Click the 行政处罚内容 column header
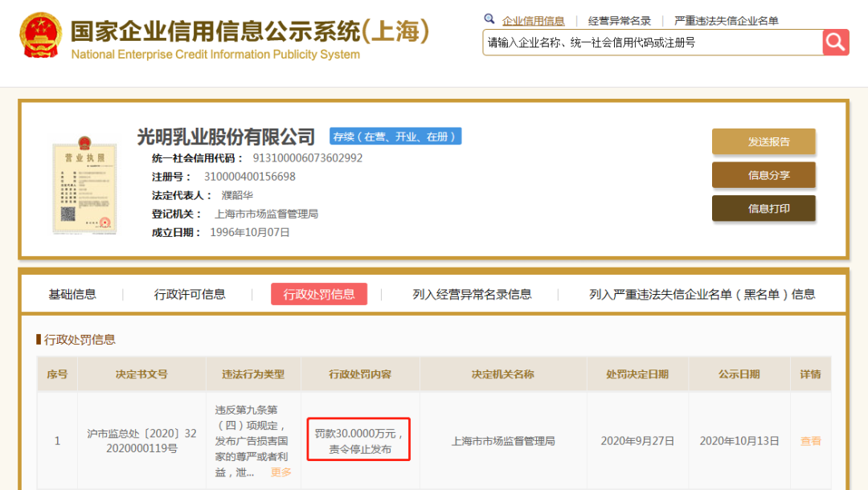Image resolution: width=868 pixels, height=490 pixels. pyautogui.click(x=360, y=374)
